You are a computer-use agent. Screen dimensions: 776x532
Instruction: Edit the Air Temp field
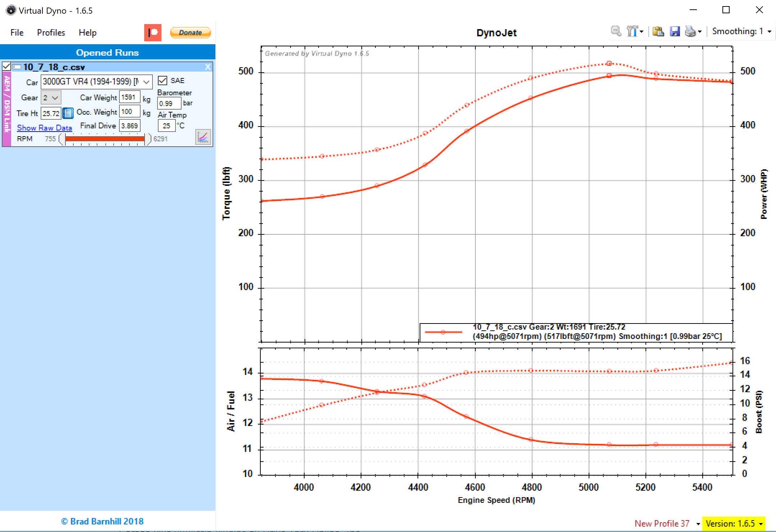[166, 126]
